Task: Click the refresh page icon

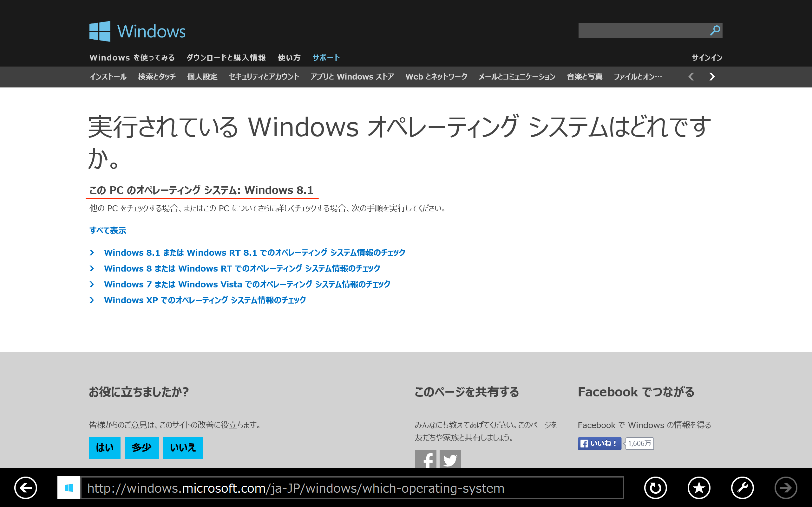Action: [x=655, y=488]
